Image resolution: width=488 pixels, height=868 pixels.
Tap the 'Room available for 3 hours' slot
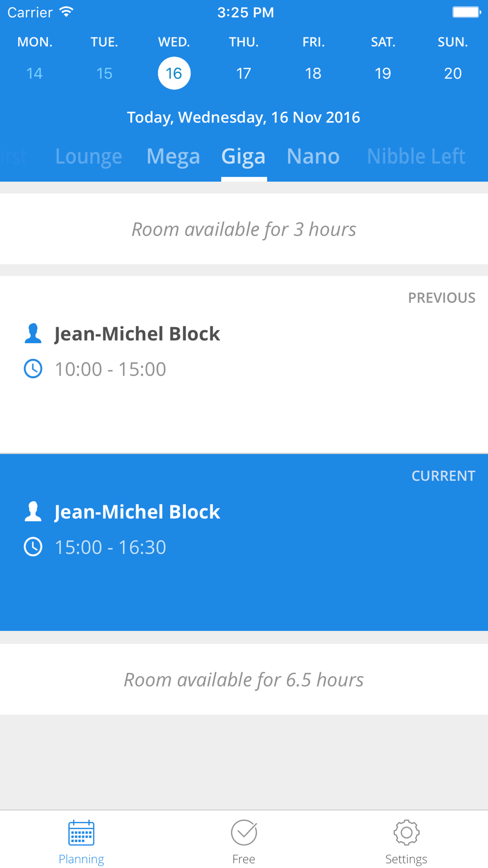coord(244,229)
